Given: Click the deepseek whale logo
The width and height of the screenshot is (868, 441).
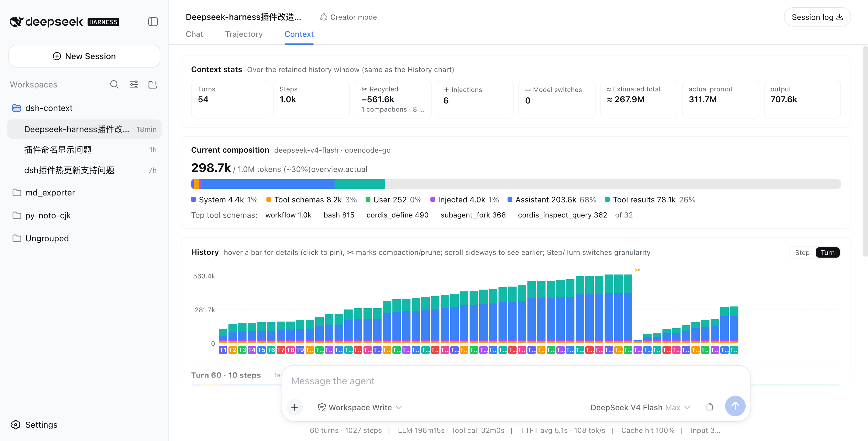Looking at the screenshot, I should point(16,22).
